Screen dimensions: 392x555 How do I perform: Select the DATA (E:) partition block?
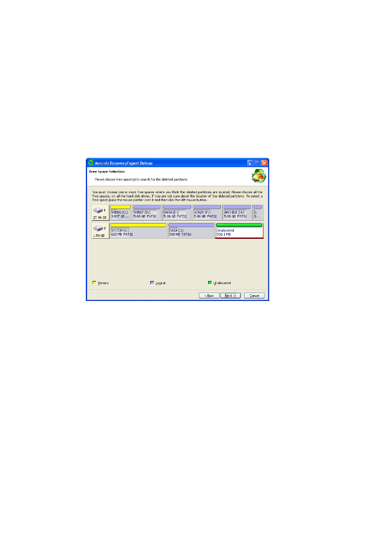[x=177, y=213]
